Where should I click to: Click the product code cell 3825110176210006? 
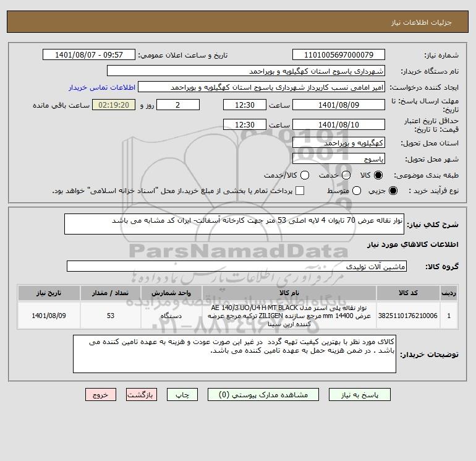point(408,316)
